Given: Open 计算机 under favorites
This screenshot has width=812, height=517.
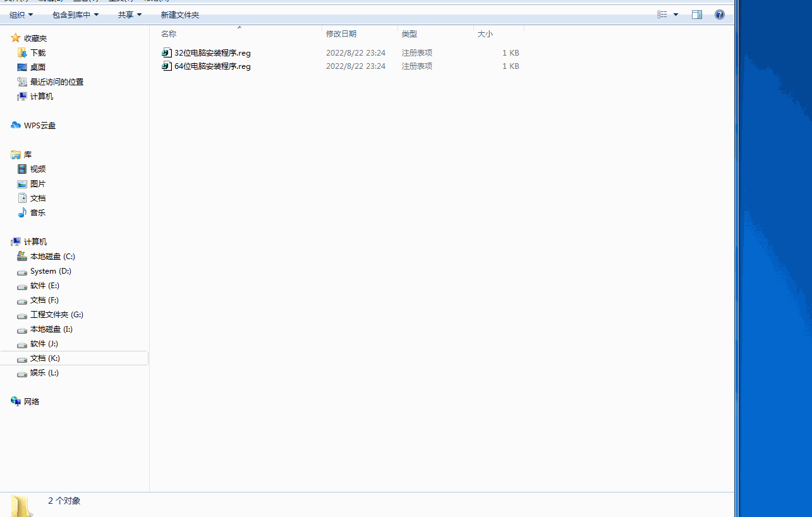Looking at the screenshot, I should (x=35, y=96).
